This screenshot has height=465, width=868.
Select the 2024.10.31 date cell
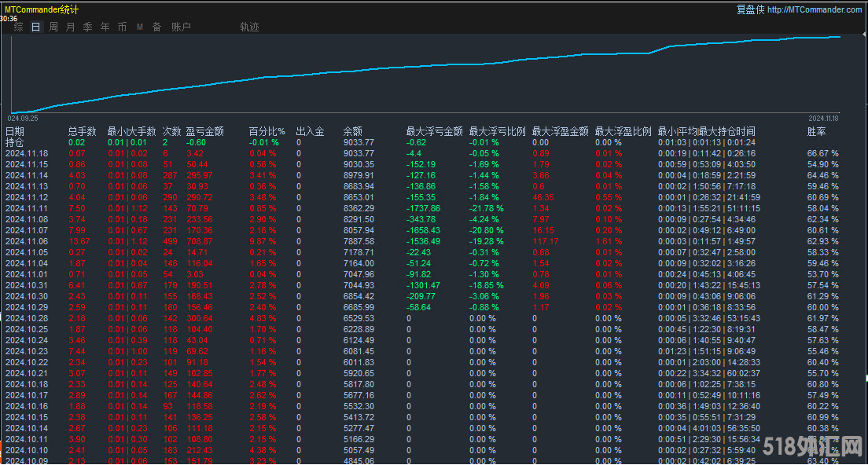[x=27, y=285]
